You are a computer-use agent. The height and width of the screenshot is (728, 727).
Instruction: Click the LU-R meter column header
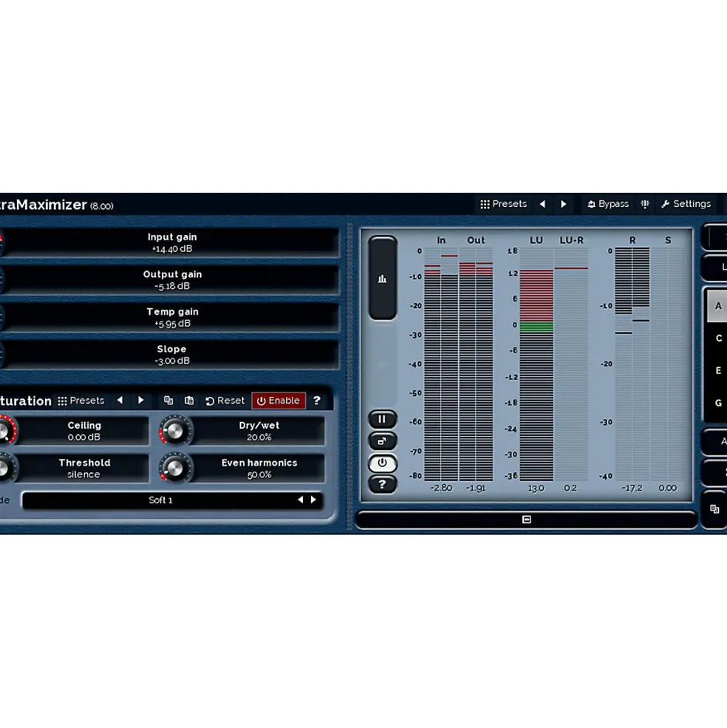point(572,240)
